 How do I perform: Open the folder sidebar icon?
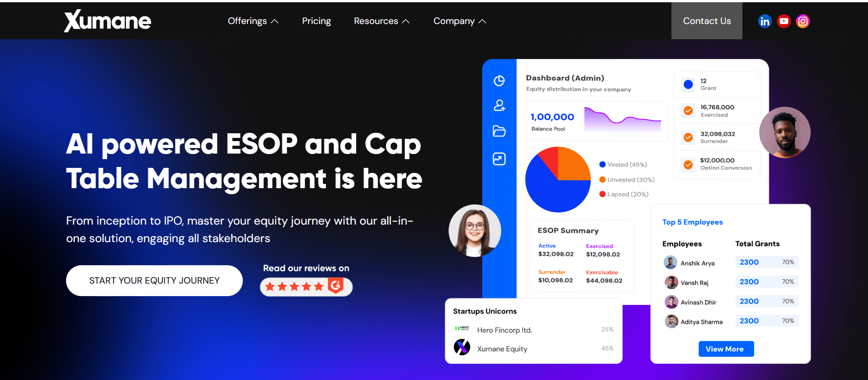pyautogui.click(x=499, y=131)
